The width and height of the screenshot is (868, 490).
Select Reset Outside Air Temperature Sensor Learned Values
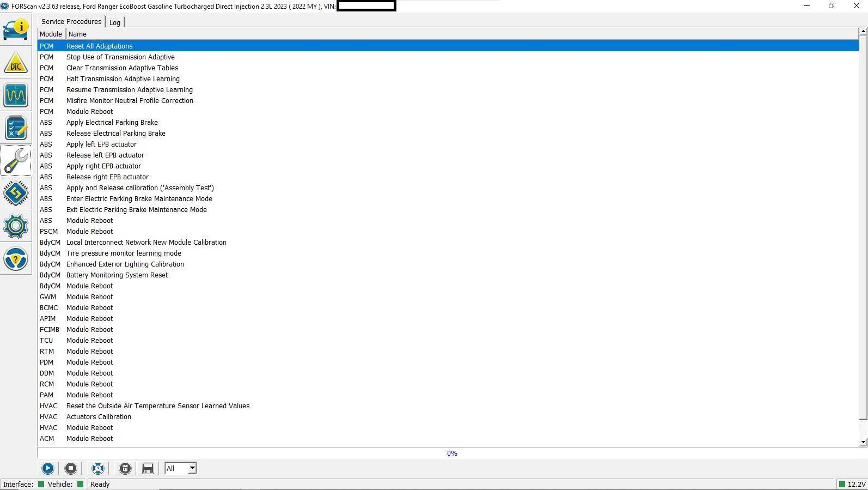pyautogui.click(x=448, y=406)
